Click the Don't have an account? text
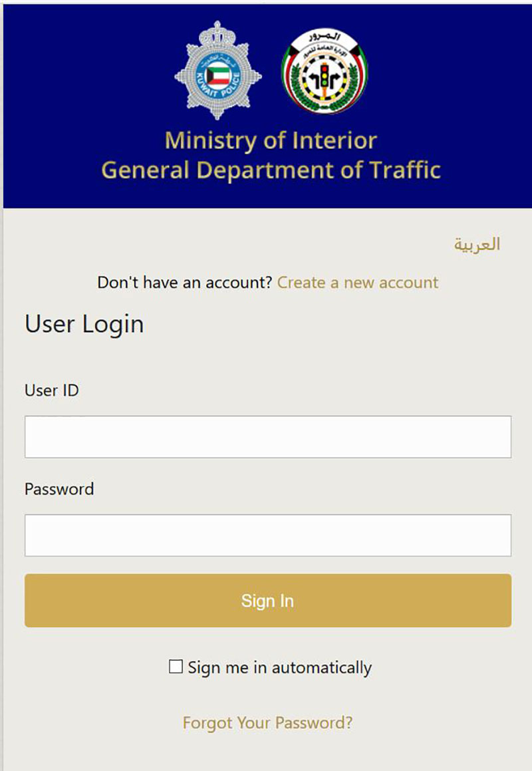 [x=184, y=283]
